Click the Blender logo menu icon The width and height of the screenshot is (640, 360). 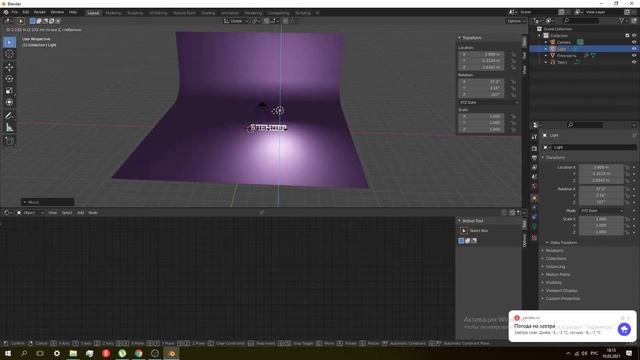pos(6,12)
